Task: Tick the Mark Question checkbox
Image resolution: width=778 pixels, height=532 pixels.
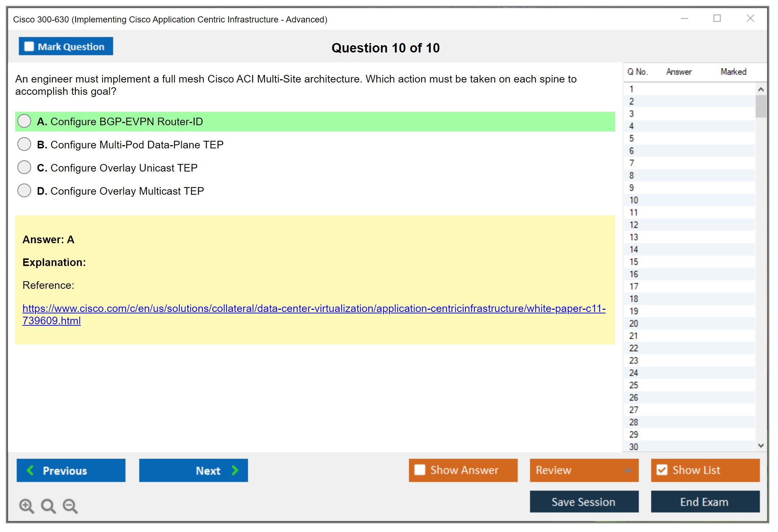Action: tap(29, 47)
